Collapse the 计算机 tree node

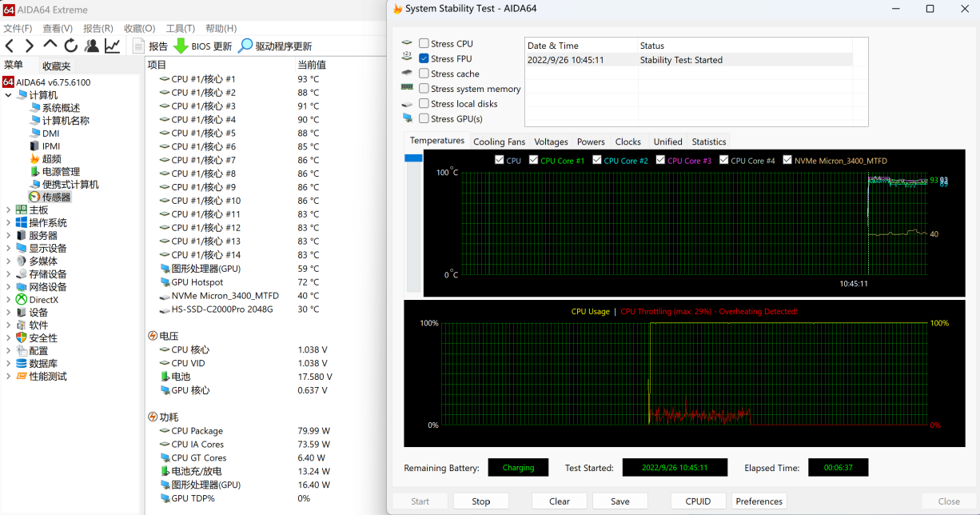(x=8, y=95)
